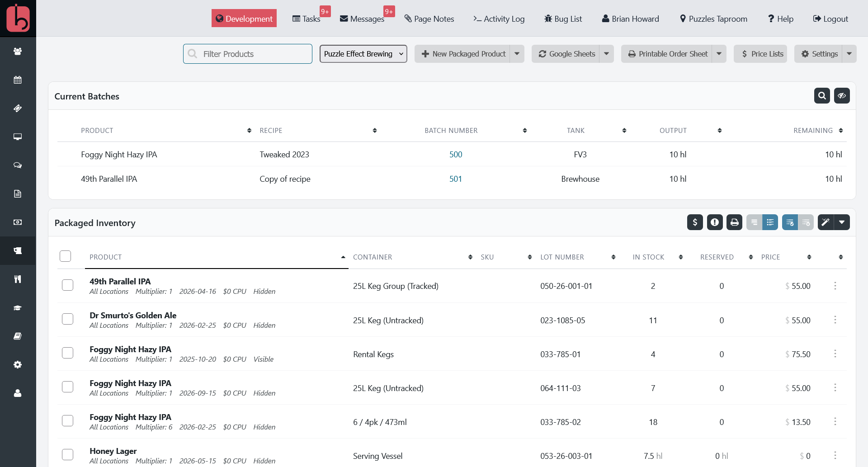Toggle hidden batches eye icon in Current Batches
Screen dimensions: 868x467
click(842, 95)
